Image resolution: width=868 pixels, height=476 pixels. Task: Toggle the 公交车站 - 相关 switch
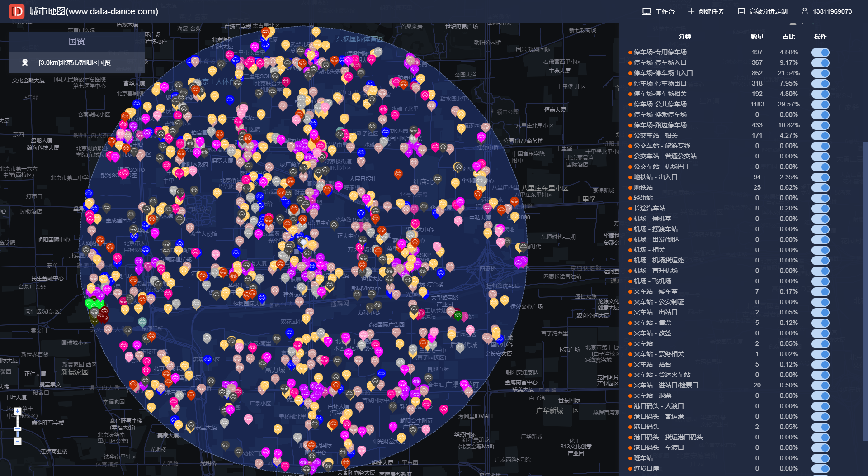click(x=820, y=135)
